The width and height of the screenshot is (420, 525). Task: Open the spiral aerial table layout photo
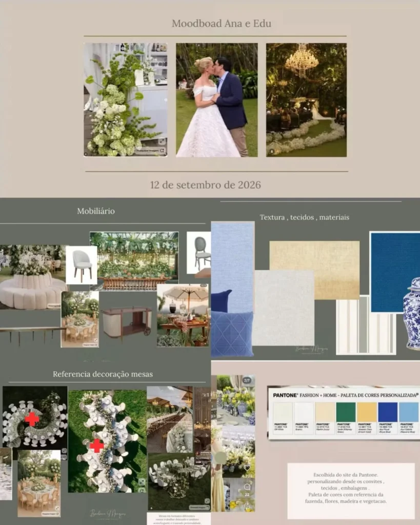click(x=35, y=417)
